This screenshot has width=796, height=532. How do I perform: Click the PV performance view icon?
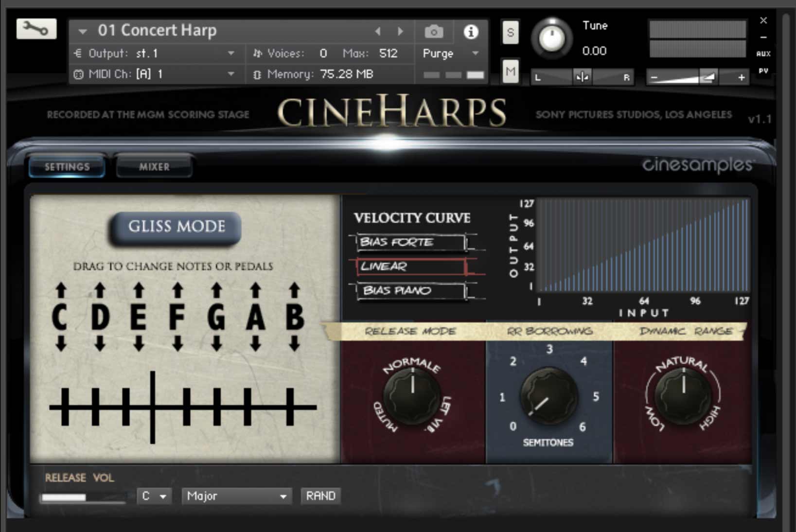[x=763, y=70]
